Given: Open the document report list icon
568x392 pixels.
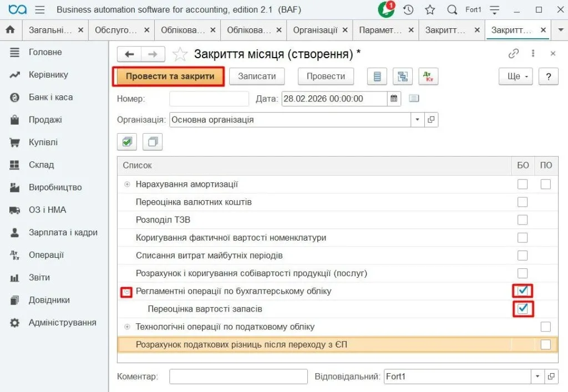Looking at the screenshot, I should [x=377, y=77].
